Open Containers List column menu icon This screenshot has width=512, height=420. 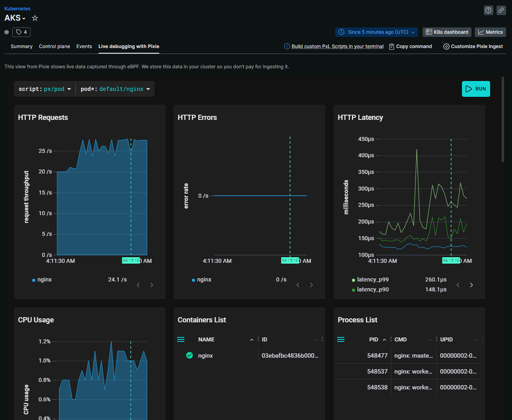coord(181,339)
